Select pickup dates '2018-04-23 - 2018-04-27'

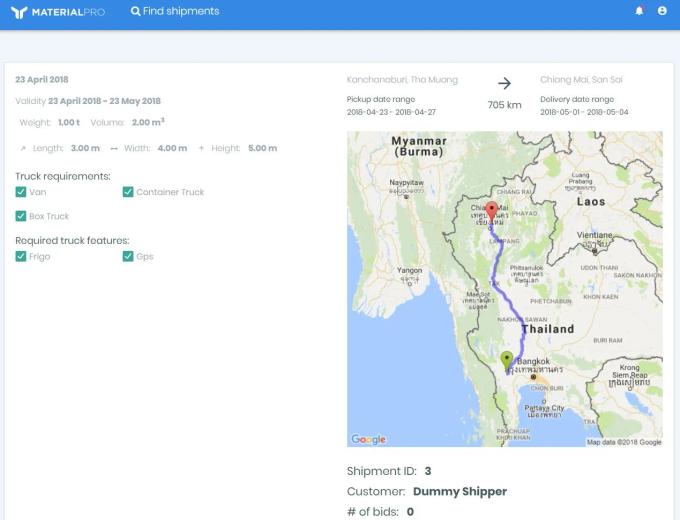(x=391, y=112)
